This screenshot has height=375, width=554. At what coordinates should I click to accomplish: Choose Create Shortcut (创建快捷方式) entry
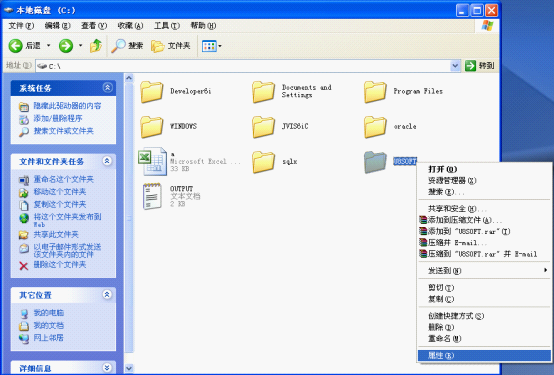tap(484, 316)
